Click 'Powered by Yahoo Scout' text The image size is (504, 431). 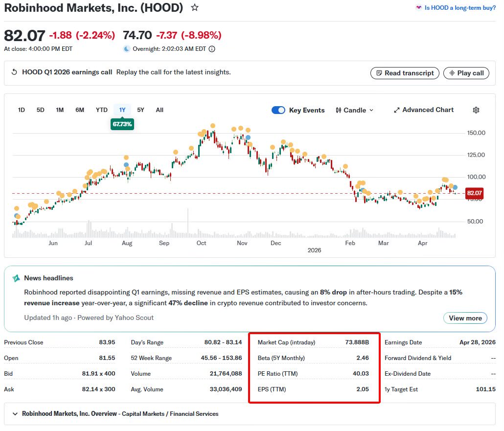115,318
